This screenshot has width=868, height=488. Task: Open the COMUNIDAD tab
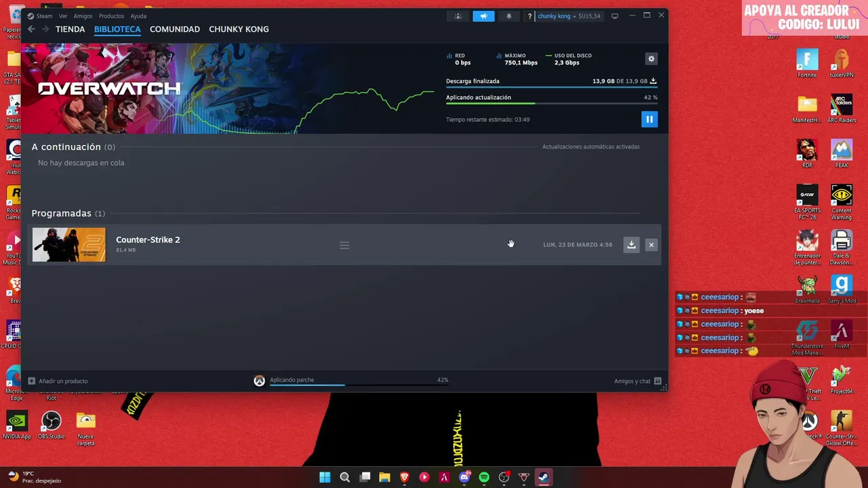(x=175, y=29)
